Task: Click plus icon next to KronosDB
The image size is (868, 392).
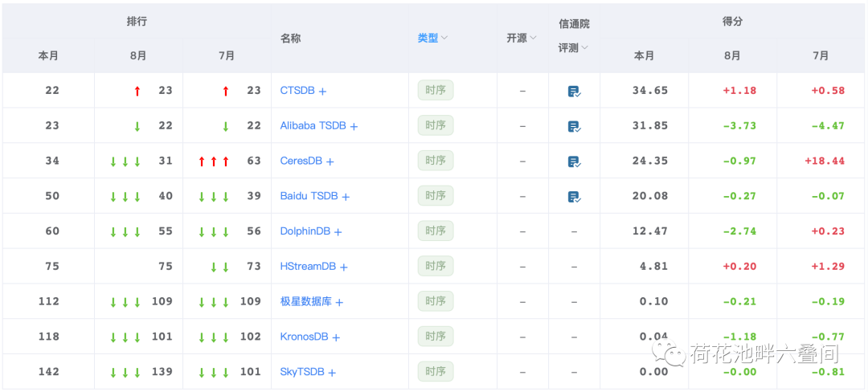Action: [336, 337]
